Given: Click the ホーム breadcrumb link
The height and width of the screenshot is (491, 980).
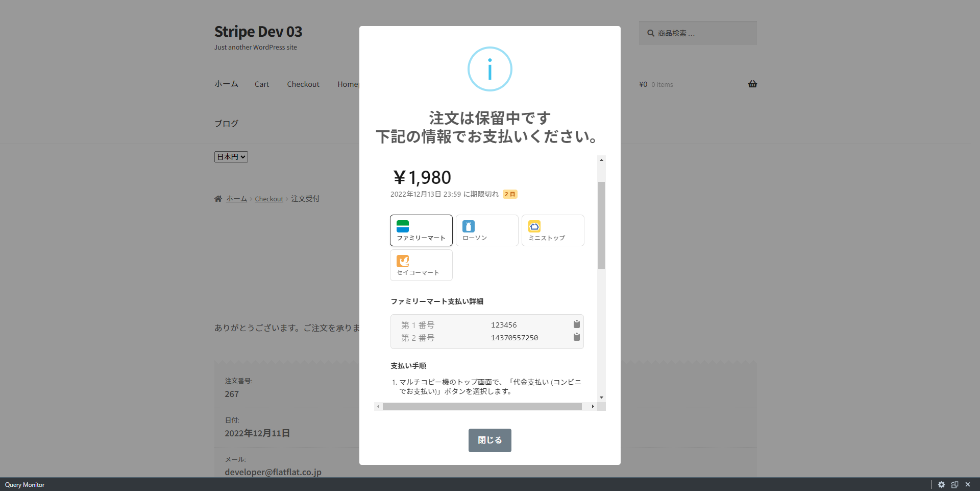Looking at the screenshot, I should tap(236, 199).
